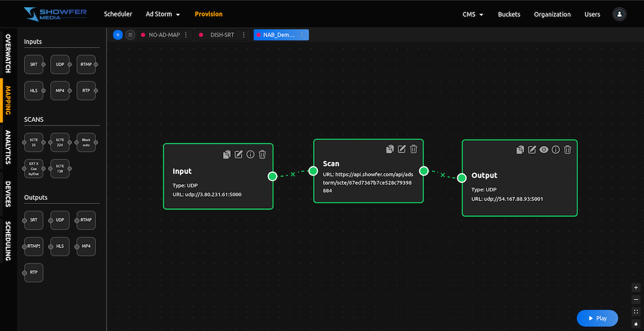Toggle Output node preview eye icon

coord(544,150)
